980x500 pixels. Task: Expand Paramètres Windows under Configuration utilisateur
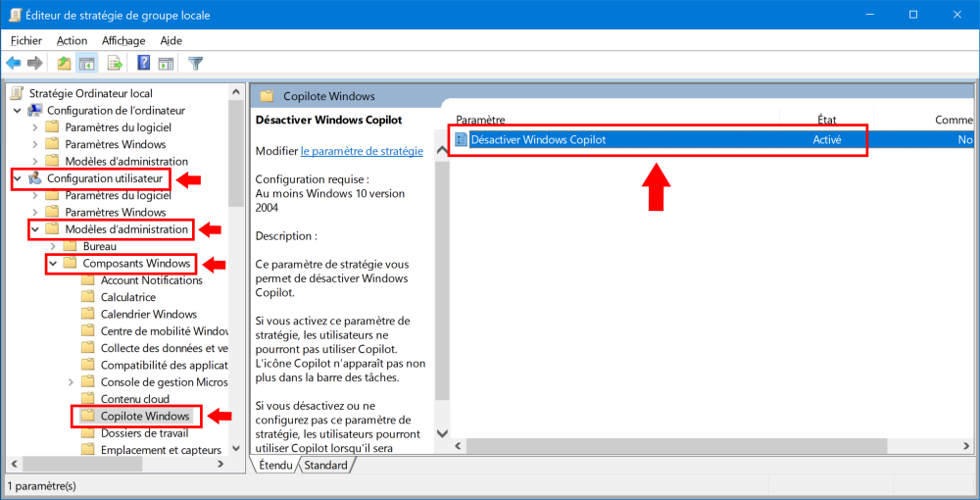click(x=35, y=212)
